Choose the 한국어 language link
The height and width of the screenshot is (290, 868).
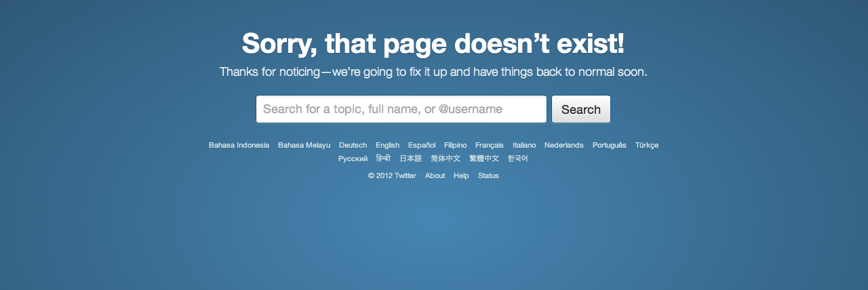[517, 159]
